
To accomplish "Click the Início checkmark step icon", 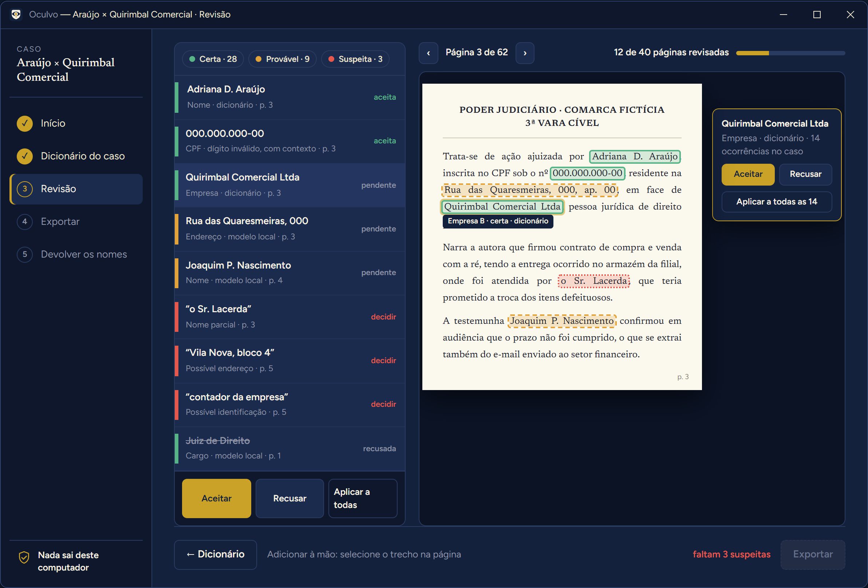I will pos(25,123).
